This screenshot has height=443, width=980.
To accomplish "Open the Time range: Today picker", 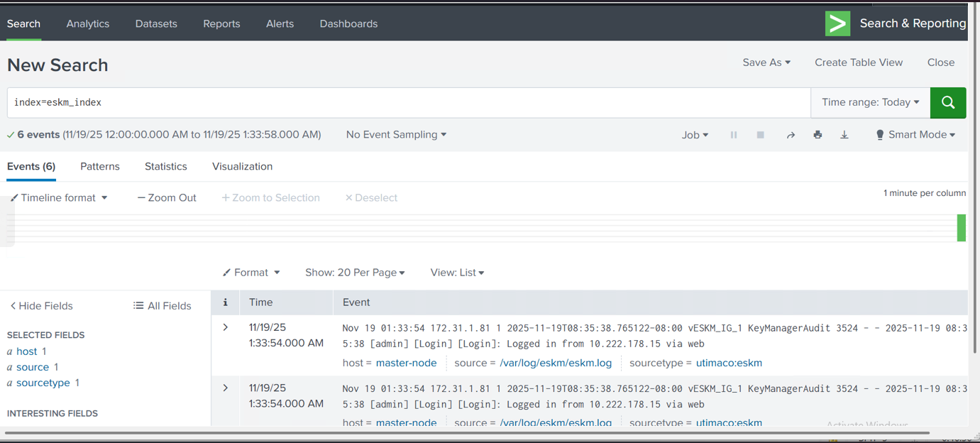I will [871, 103].
